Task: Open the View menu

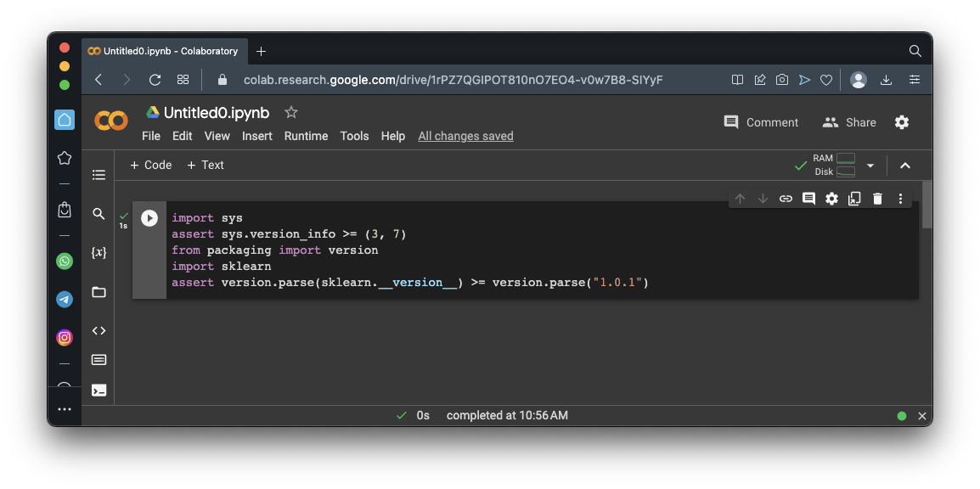Action: click(x=217, y=136)
